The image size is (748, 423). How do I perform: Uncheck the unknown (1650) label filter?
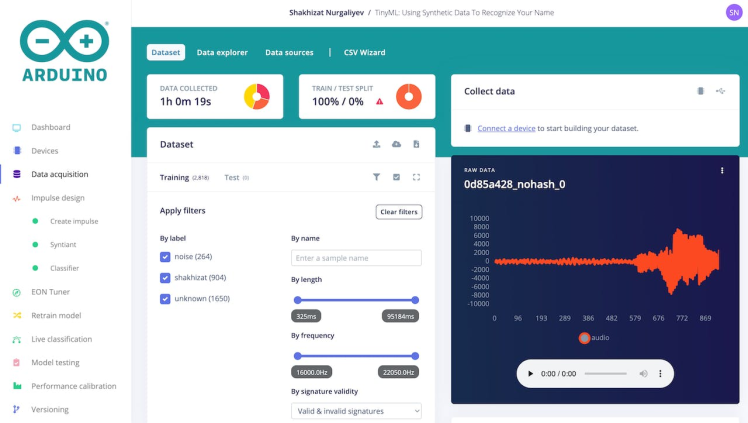coord(165,299)
